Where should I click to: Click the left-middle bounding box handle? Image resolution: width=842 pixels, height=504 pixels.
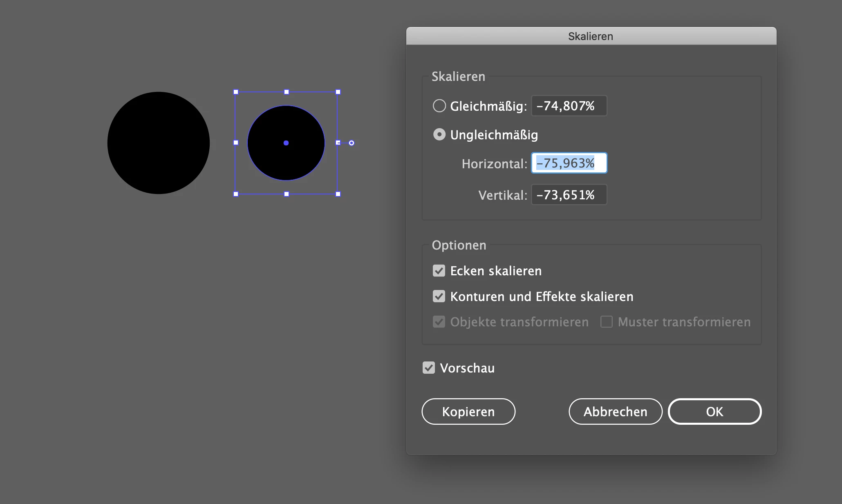point(236,143)
